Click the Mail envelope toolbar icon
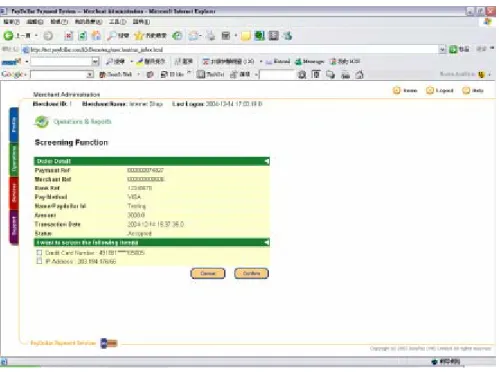The width and height of the screenshot is (499, 372). pyautogui.click(x=193, y=36)
